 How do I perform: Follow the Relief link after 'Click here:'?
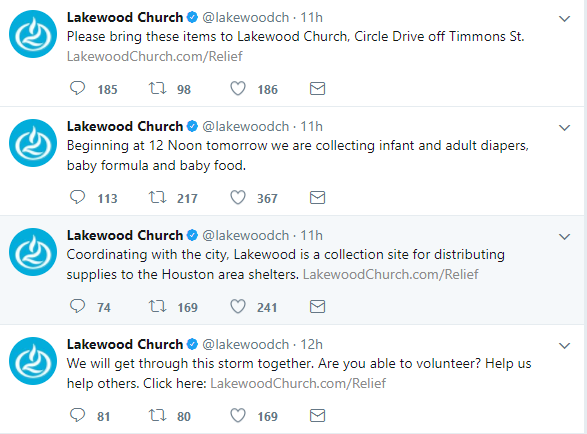[298, 383]
